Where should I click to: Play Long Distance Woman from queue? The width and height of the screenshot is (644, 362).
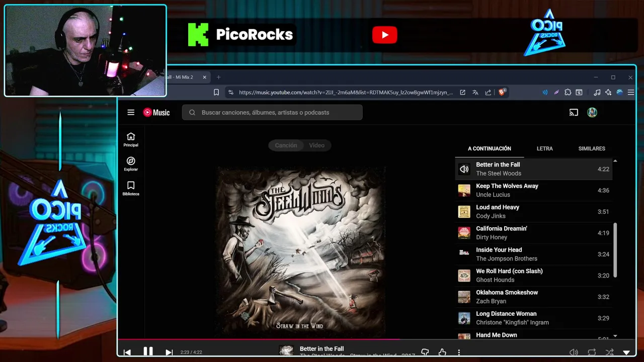tap(534, 318)
